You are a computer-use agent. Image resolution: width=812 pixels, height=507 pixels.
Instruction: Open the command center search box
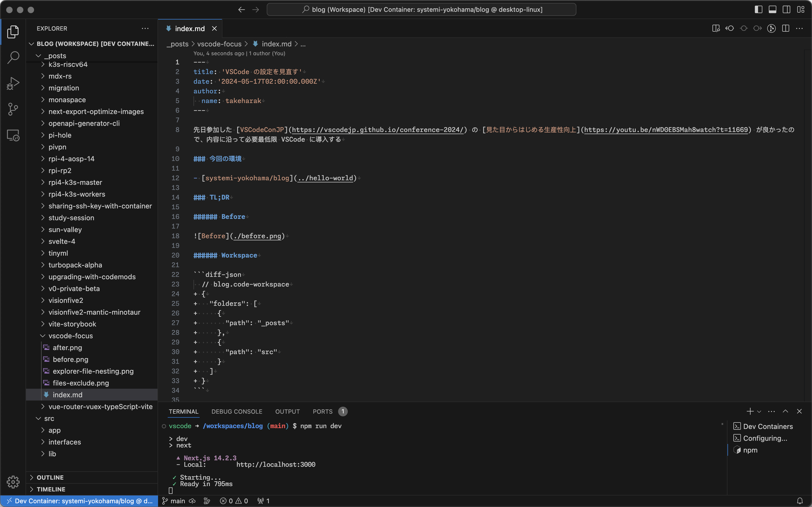point(421,9)
